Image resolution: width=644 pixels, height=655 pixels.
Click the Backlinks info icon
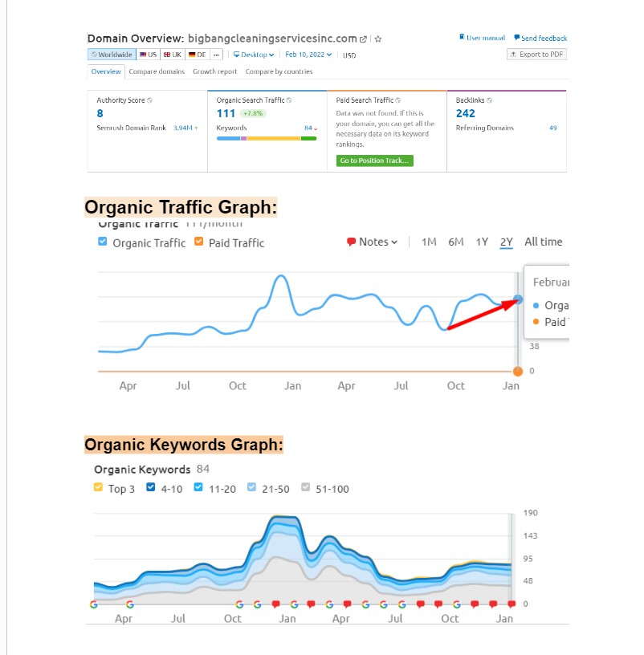[x=487, y=101]
